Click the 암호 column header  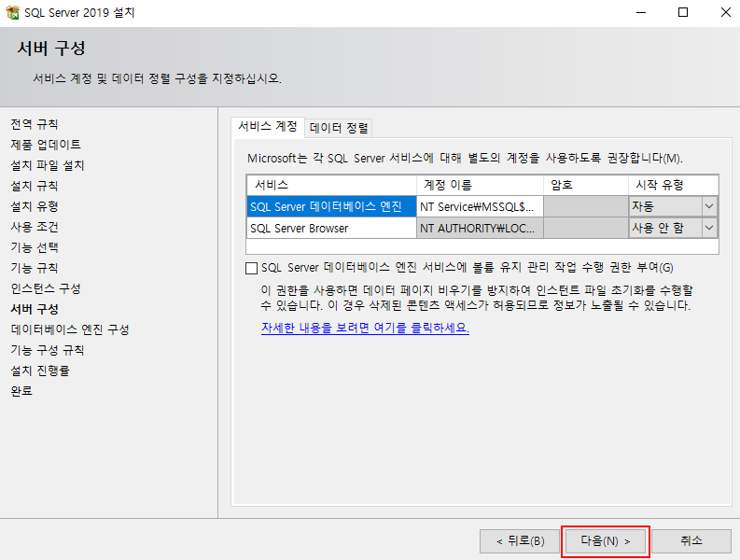point(586,185)
